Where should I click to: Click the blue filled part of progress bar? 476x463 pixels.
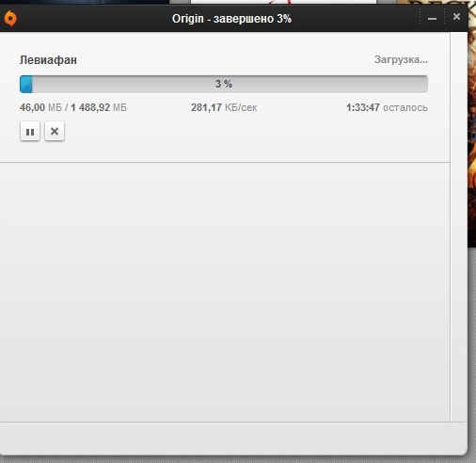click(x=26, y=84)
